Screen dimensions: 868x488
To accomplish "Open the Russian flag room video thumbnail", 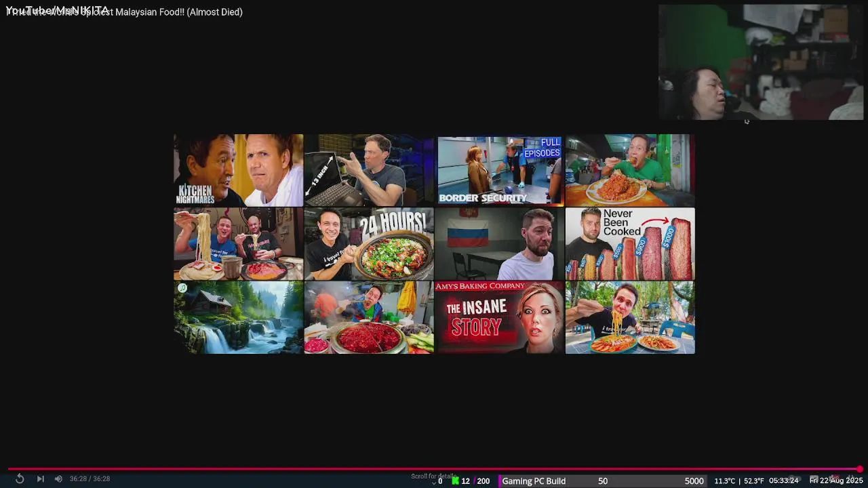I will coord(500,244).
